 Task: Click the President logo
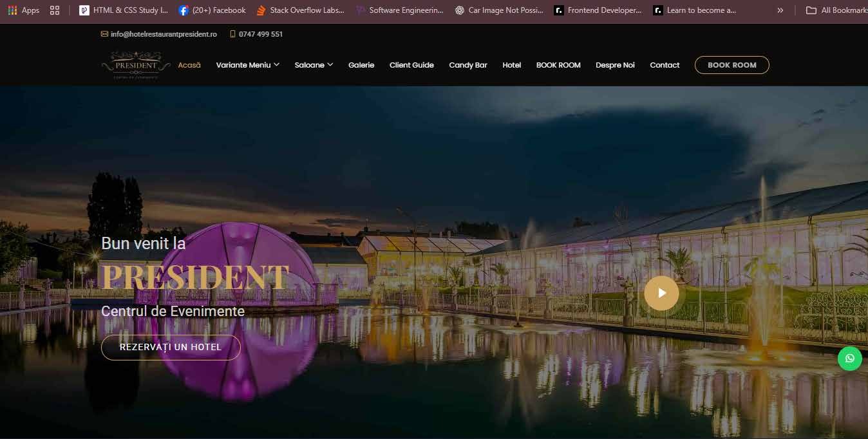(135, 66)
